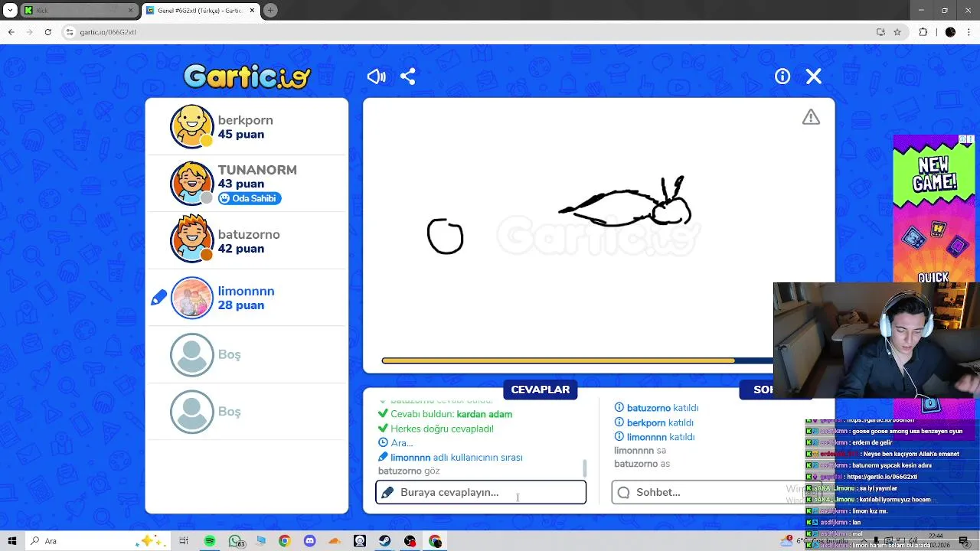Switch to the Kick browser tab

pyautogui.click(x=79, y=11)
